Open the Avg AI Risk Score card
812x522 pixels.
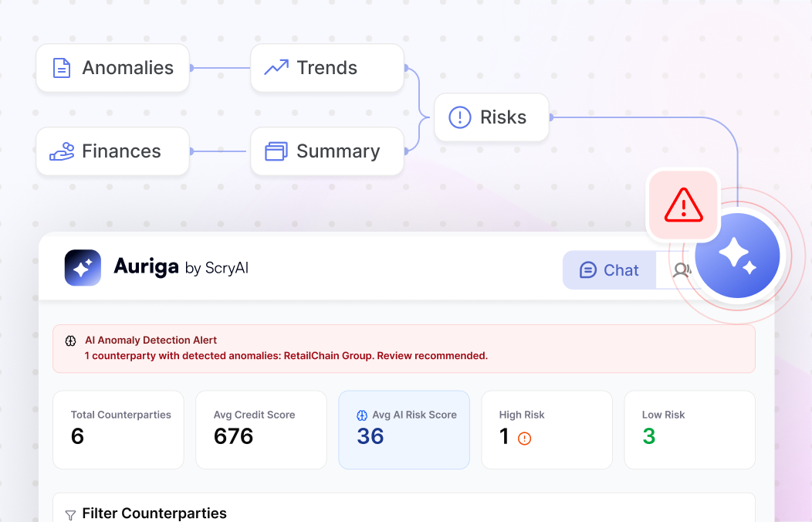click(x=404, y=430)
